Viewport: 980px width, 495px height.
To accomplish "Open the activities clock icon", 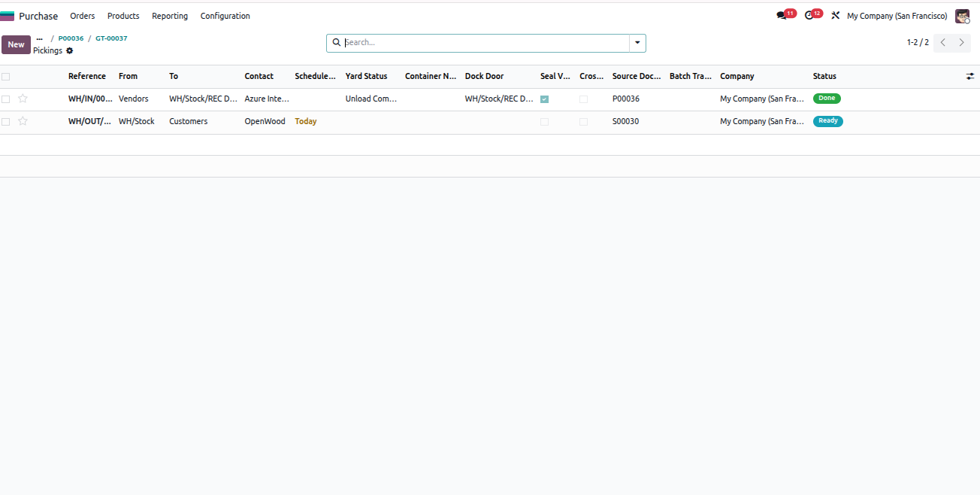I will point(809,16).
